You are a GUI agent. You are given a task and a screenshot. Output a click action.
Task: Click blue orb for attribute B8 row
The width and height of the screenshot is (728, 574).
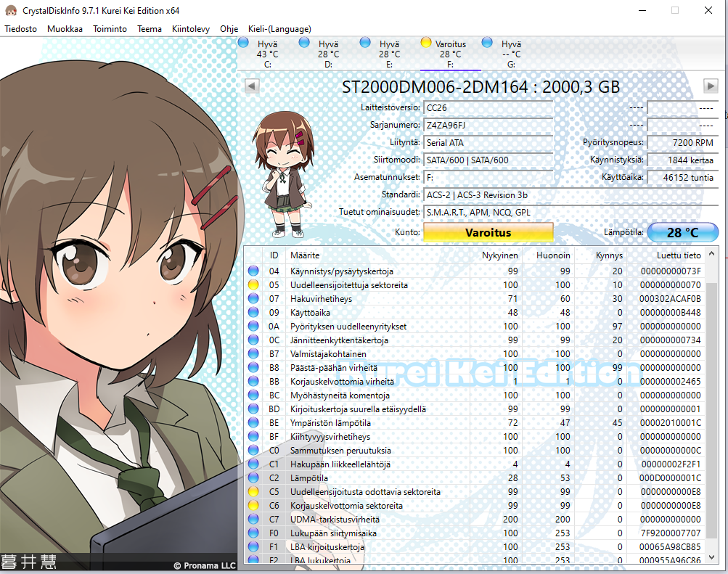(x=253, y=367)
